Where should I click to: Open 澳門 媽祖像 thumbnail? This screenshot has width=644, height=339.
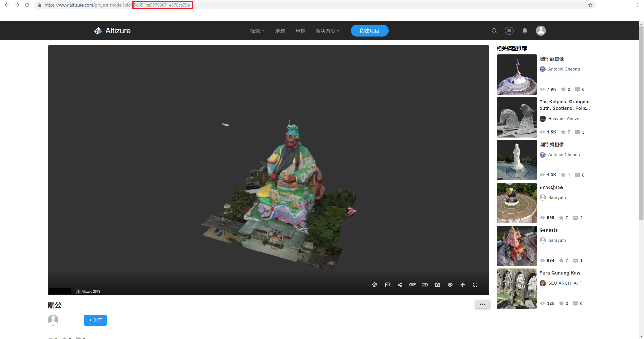(517, 160)
